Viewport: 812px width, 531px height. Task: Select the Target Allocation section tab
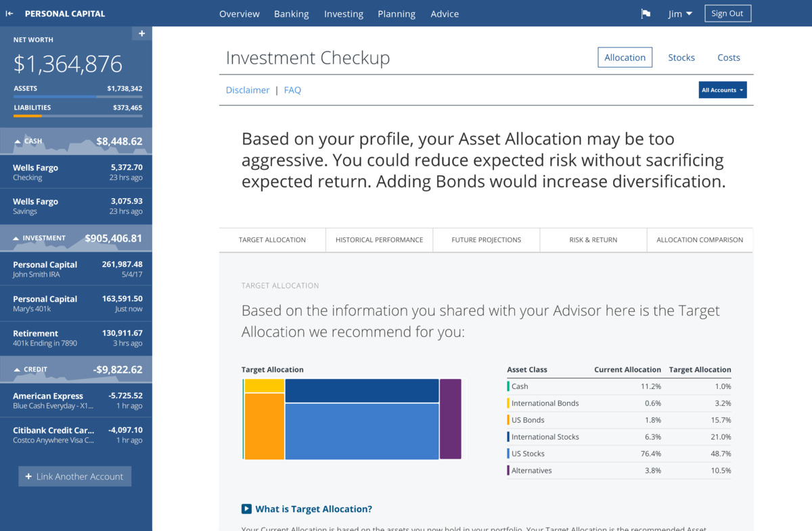pyautogui.click(x=272, y=239)
